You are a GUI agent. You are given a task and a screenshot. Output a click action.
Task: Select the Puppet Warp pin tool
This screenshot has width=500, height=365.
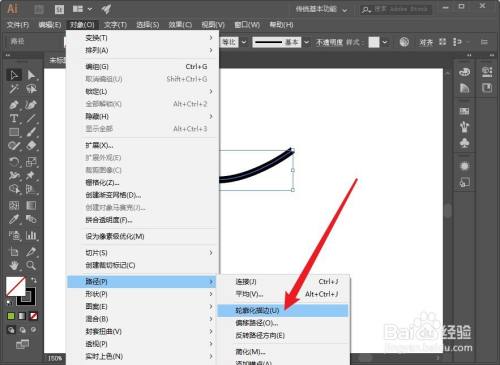tap(31, 175)
